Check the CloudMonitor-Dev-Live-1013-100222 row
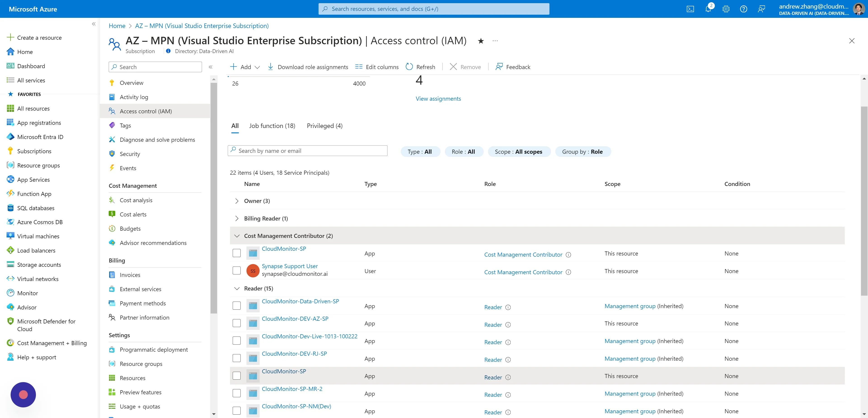868x418 pixels. (x=237, y=341)
